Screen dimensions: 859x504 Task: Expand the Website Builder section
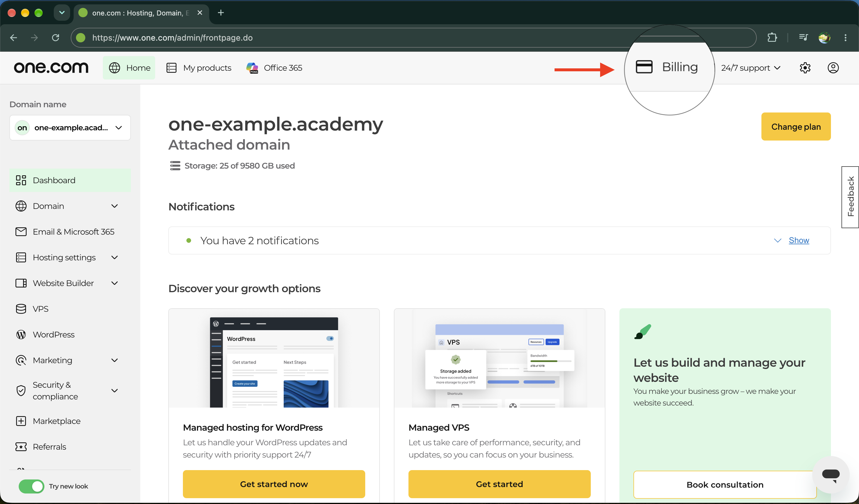(70, 283)
